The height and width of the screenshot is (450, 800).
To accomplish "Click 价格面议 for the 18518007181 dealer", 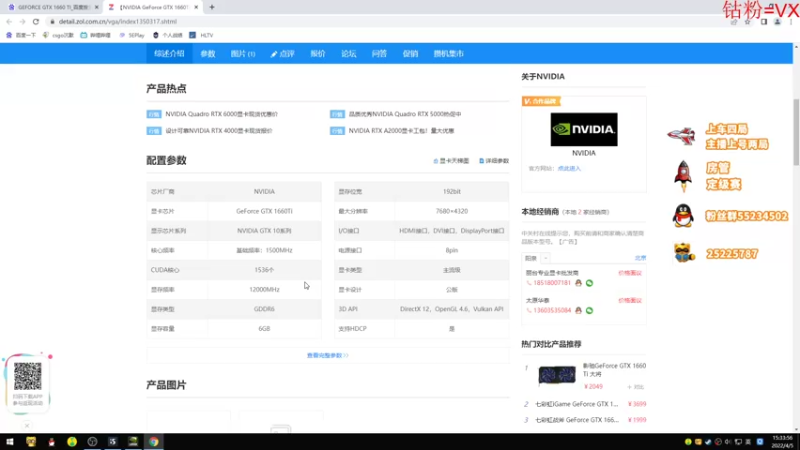I will point(630,273).
